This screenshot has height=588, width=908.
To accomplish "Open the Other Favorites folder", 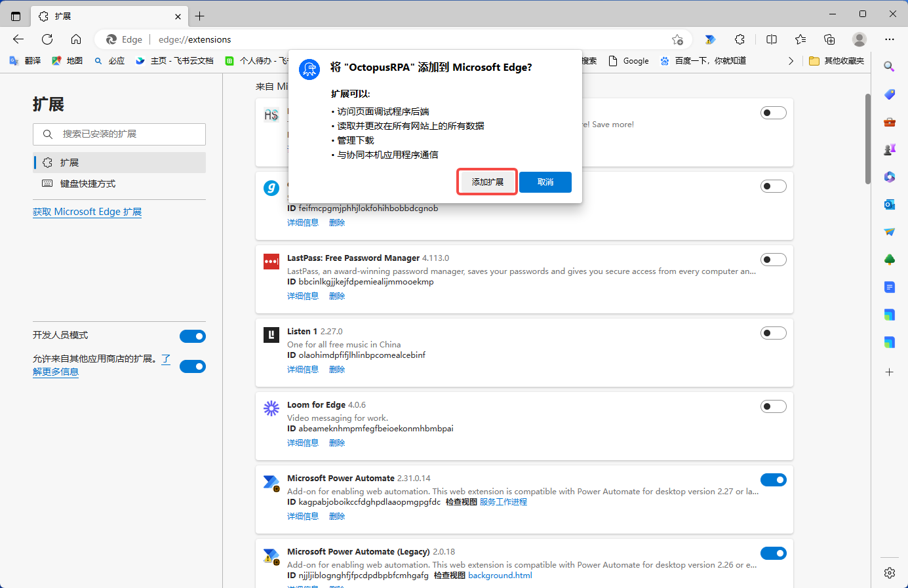I will pyautogui.click(x=837, y=61).
